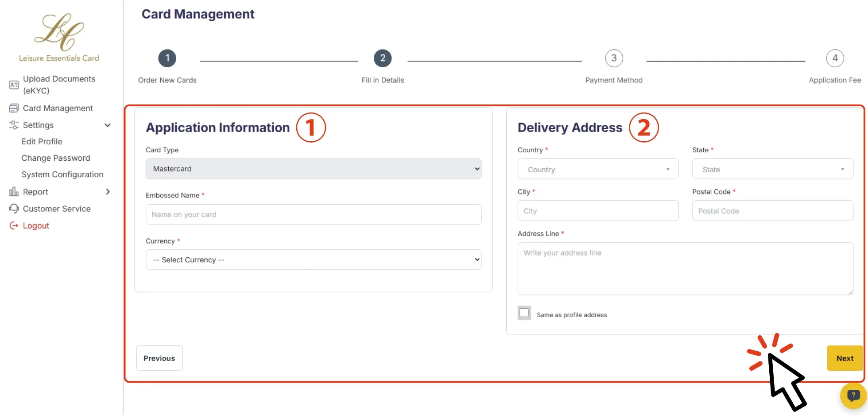Click the Logout arrow icon
Screen dimensions: 868x415
point(14,226)
